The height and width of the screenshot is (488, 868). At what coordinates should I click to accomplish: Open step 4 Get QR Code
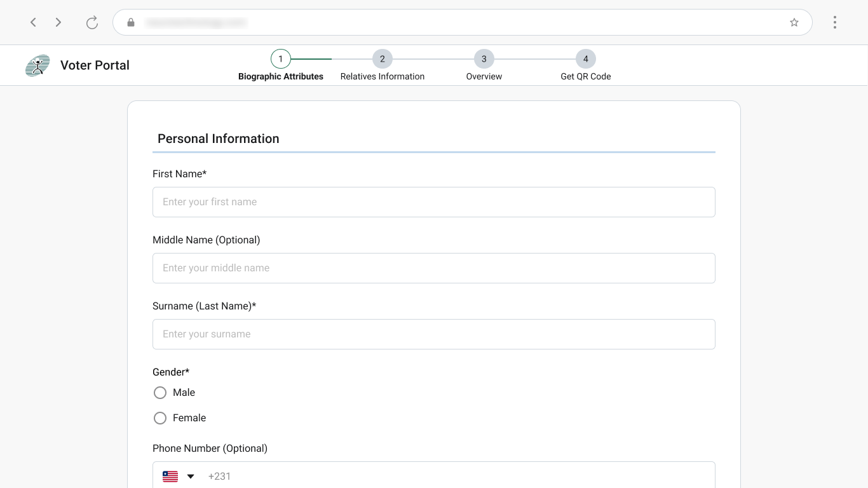tap(586, 59)
